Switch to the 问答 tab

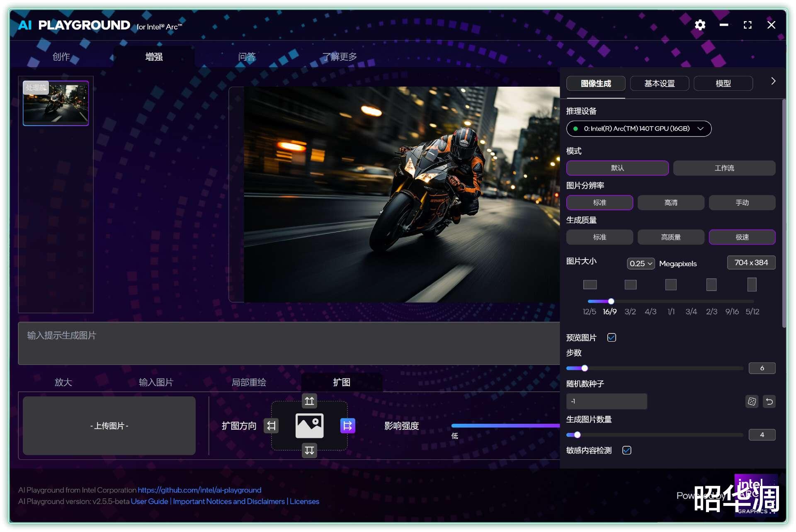pyautogui.click(x=247, y=57)
